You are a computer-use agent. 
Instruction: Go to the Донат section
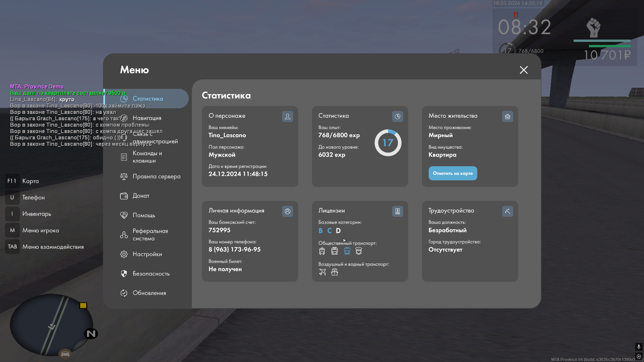141,196
